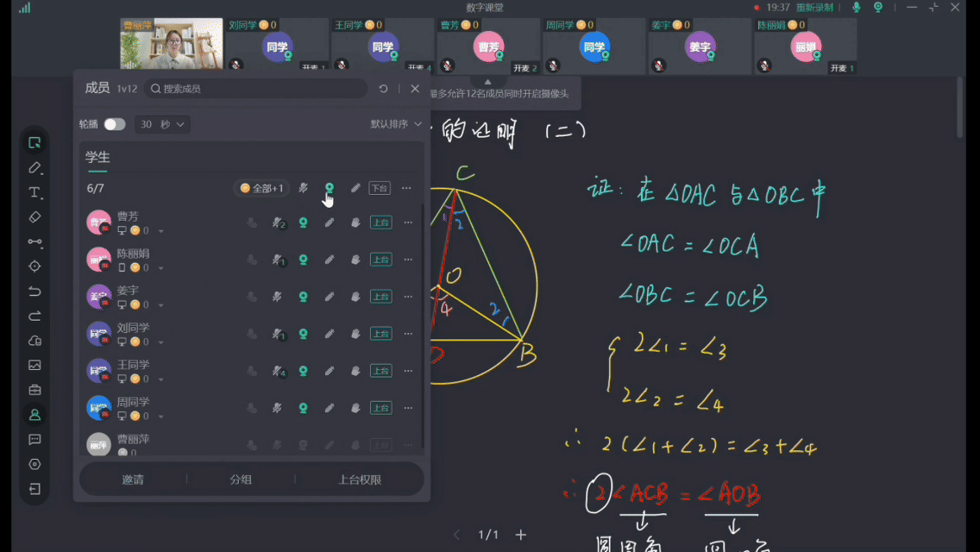This screenshot has height=552, width=980.
Task: Toggle camera for 王同学
Action: [303, 371]
